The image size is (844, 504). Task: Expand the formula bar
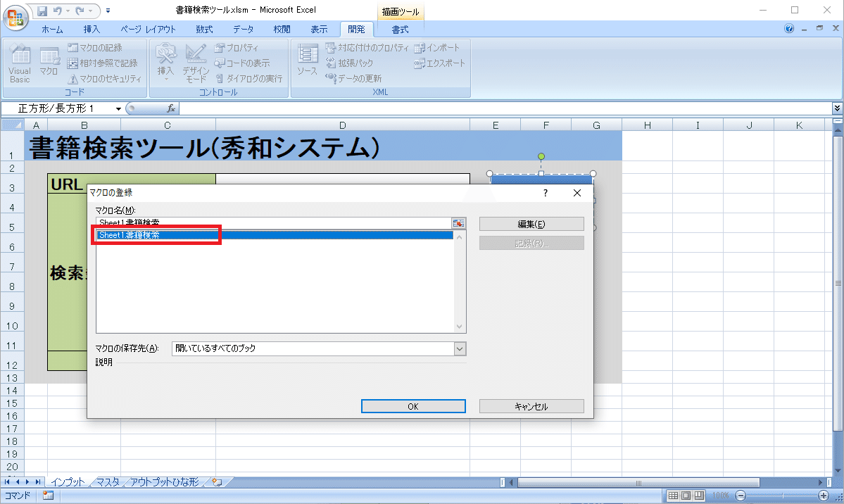pyautogui.click(x=837, y=108)
